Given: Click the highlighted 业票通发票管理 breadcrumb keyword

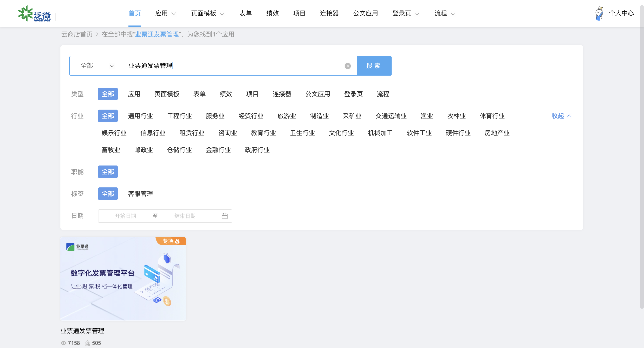Looking at the screenshot, I should click(157, 34).
